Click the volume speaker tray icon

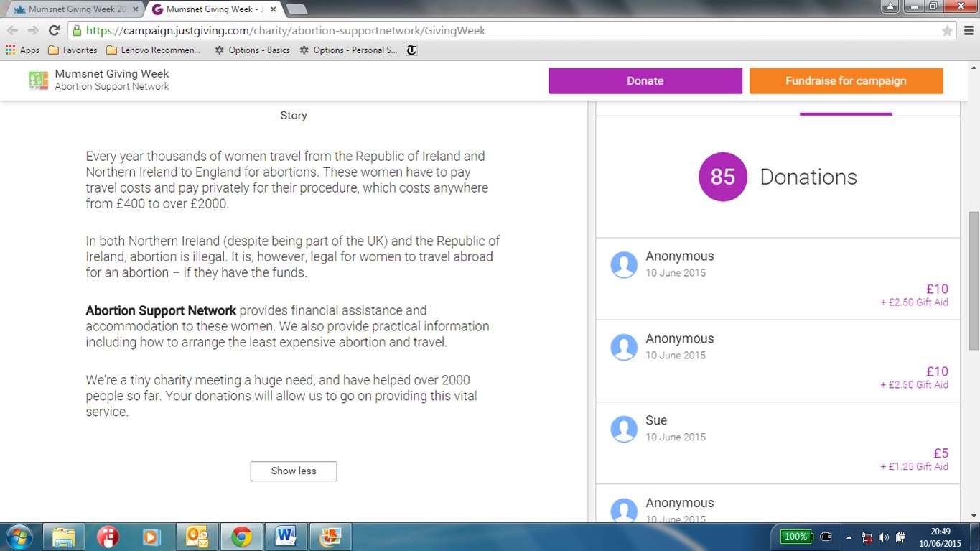pyautogui.click(x=883, y=537)
